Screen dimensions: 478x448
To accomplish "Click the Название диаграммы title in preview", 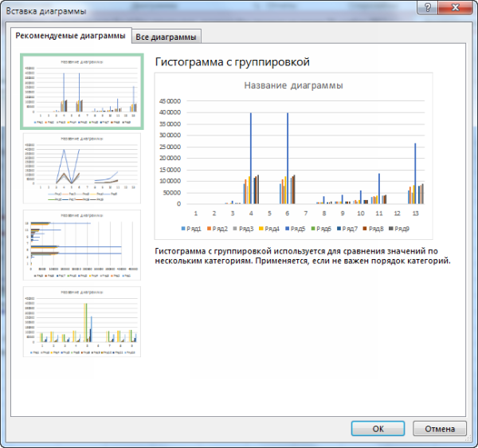I will click(x=293, y=85).
